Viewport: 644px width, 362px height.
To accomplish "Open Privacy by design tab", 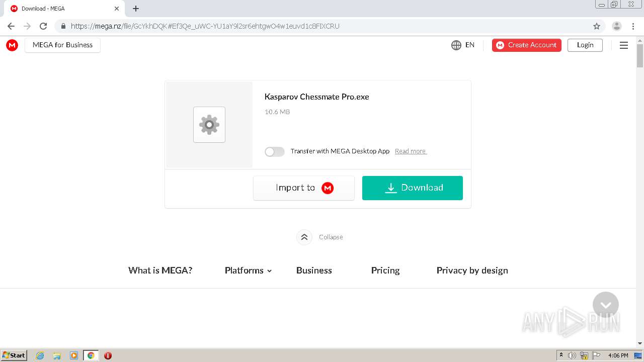I will 472,270.
